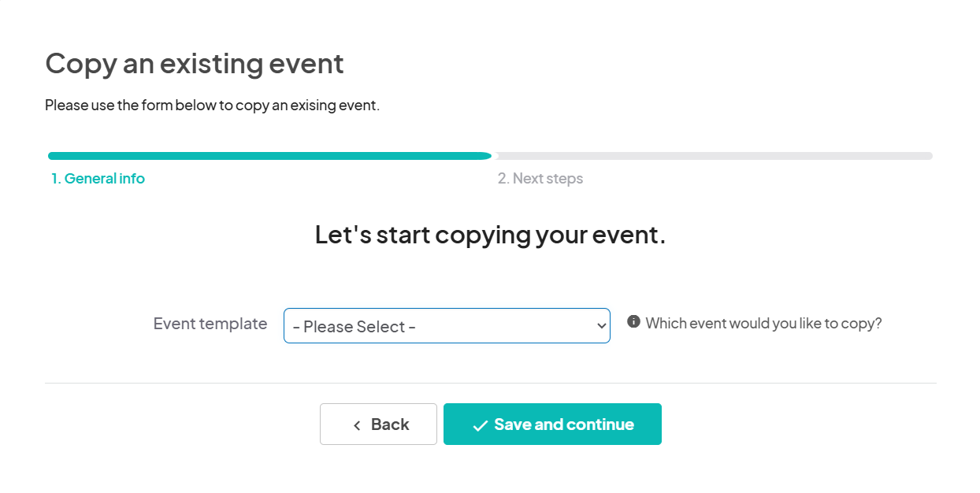
Task: Click the left chevron icon in Back
Action: 357,425
